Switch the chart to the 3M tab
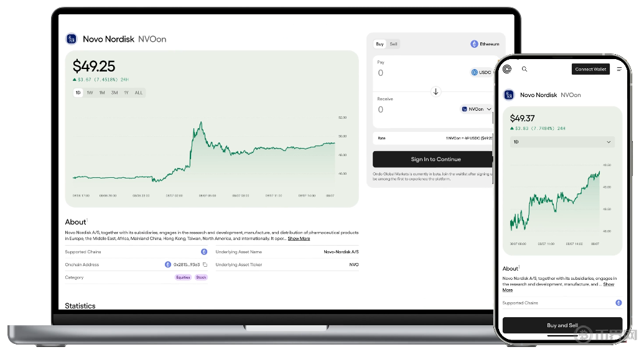644x352 pixels. coord(114,93)
